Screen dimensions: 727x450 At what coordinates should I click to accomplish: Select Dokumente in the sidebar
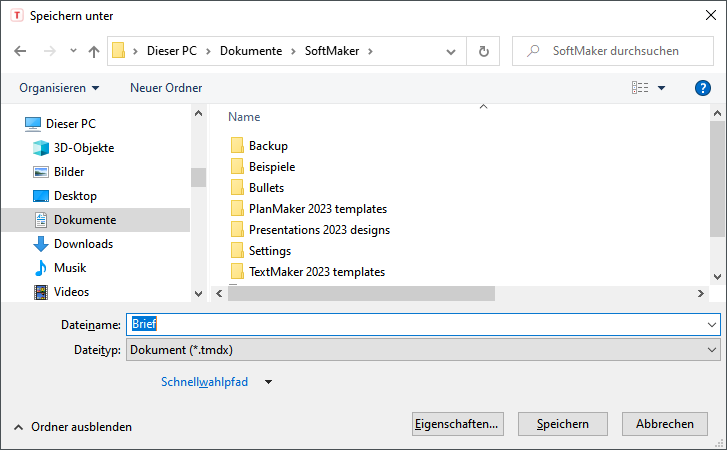(96, 220)
